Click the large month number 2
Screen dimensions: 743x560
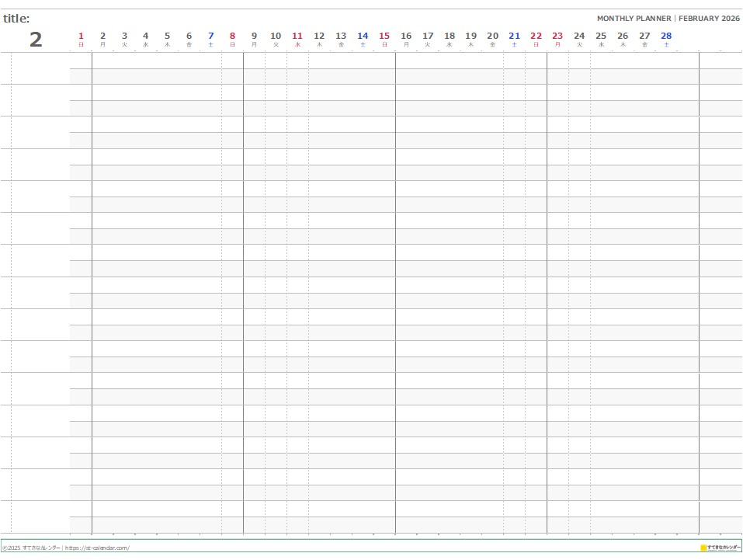point(36,40)
